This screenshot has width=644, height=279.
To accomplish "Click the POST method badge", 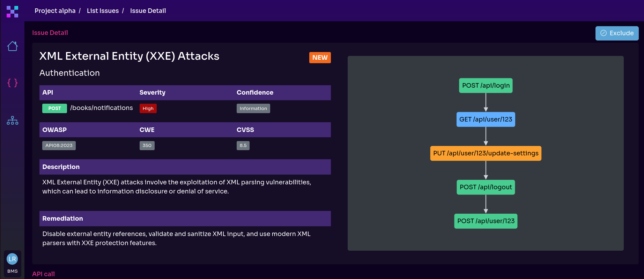I will pyautogui.click(x=54, y=108).
